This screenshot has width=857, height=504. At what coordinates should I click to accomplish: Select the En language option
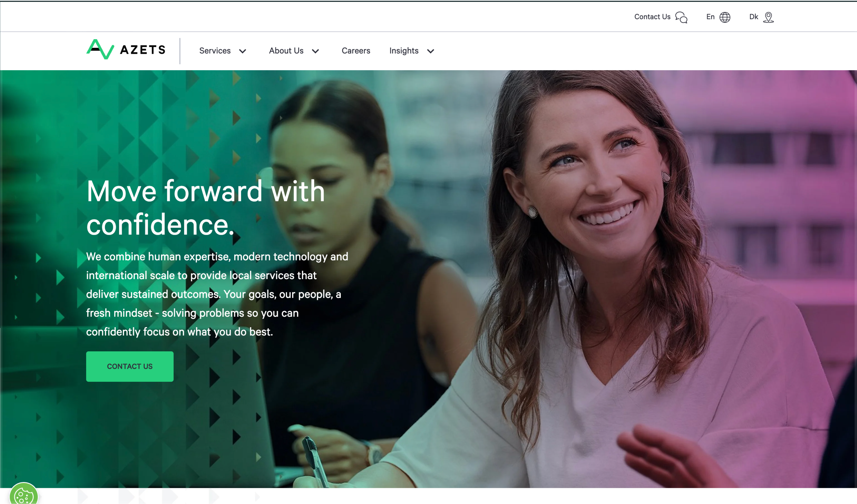point(710,17)
